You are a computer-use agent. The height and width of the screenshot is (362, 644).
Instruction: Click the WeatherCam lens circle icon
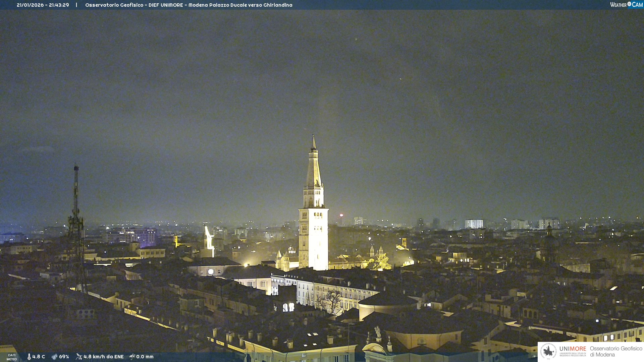[629, 4]
